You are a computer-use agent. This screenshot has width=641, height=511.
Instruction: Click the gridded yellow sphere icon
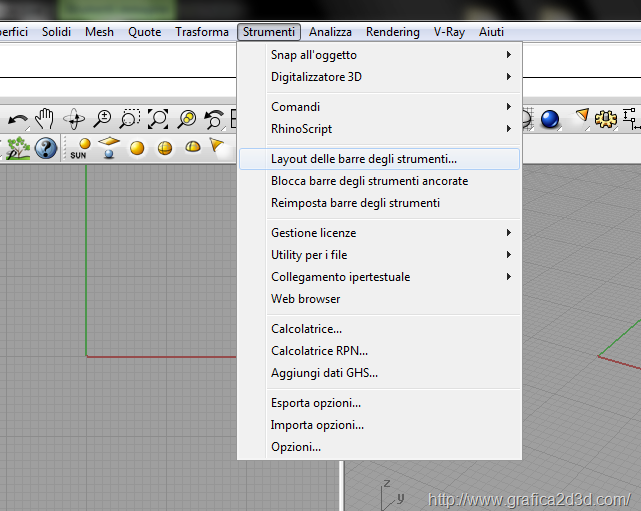(x=165, y=148)
